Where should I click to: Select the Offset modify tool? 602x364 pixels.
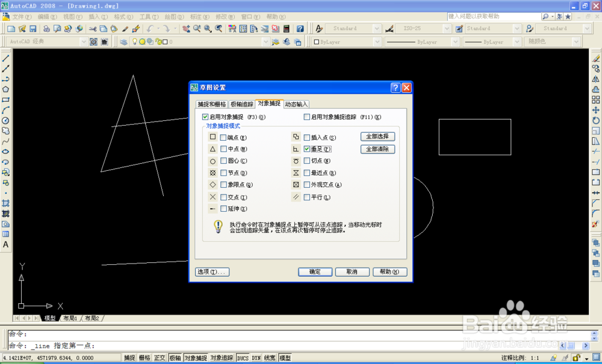(x=596, y=90)
